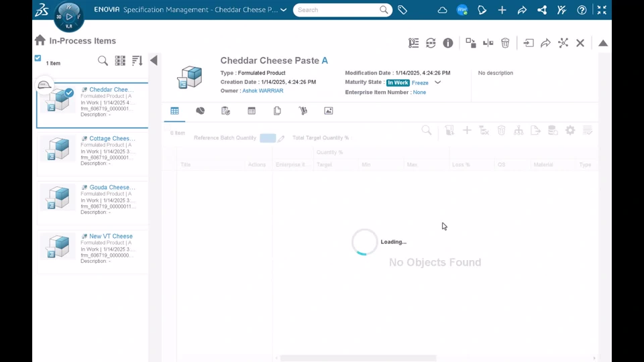Close the item panel with X icon
Image resolution: width=644 pixels, height=362 pixels.
580,43
